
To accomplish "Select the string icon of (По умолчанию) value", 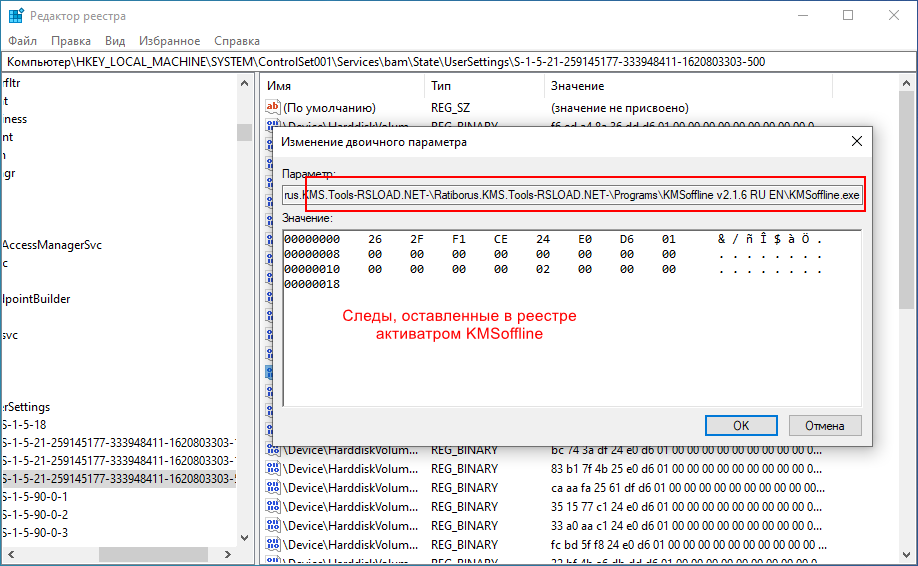I will 272,107.
